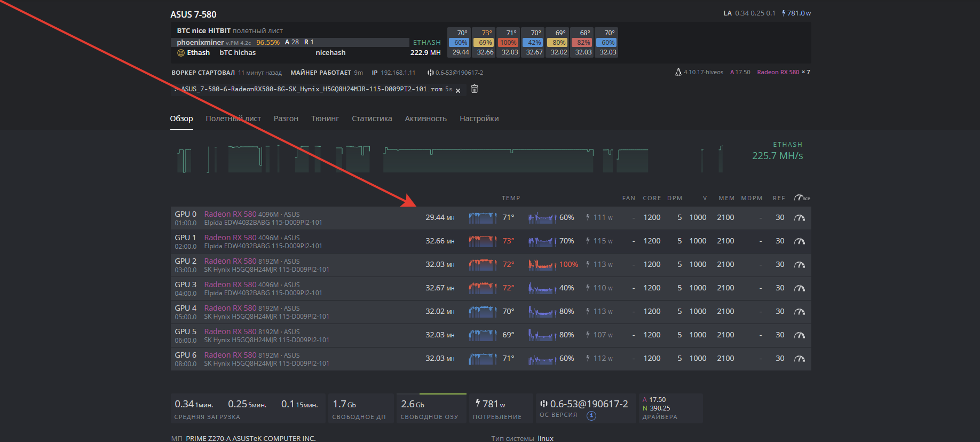The width and height of the screenshot is (980, 442).
Task: Click the OS version info icon
Action: pyautogui.click(x=591, y=416)
